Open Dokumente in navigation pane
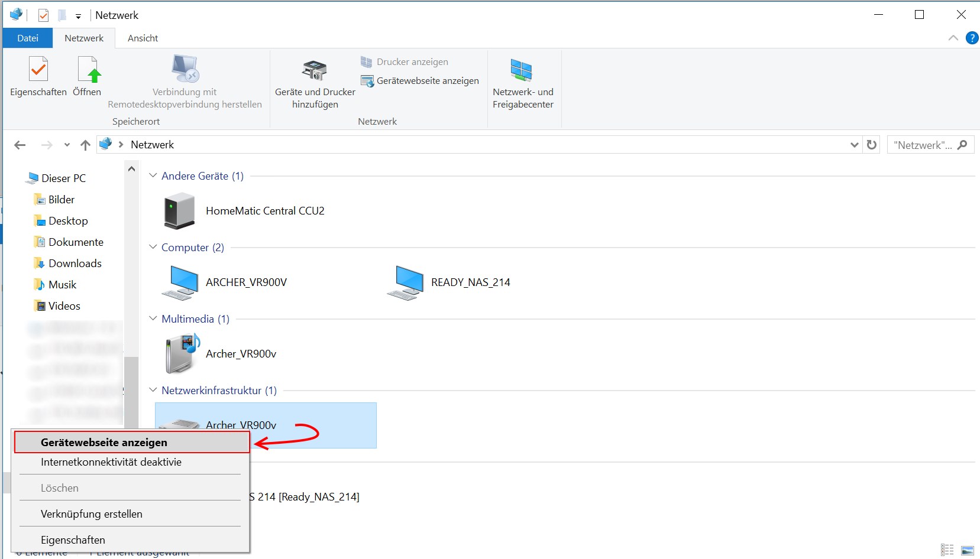Image resolution: width=980 pixels, height=559 pixels. click(69, 242)
